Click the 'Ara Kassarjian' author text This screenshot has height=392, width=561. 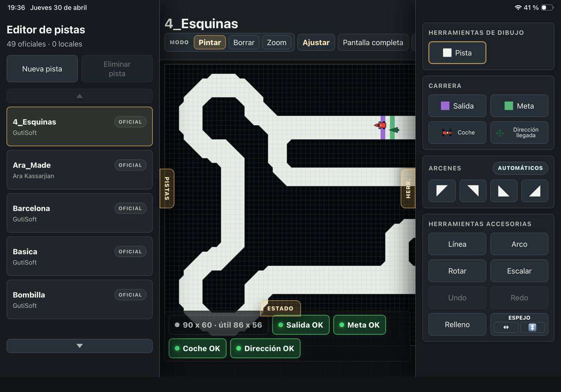pos(33,176)
